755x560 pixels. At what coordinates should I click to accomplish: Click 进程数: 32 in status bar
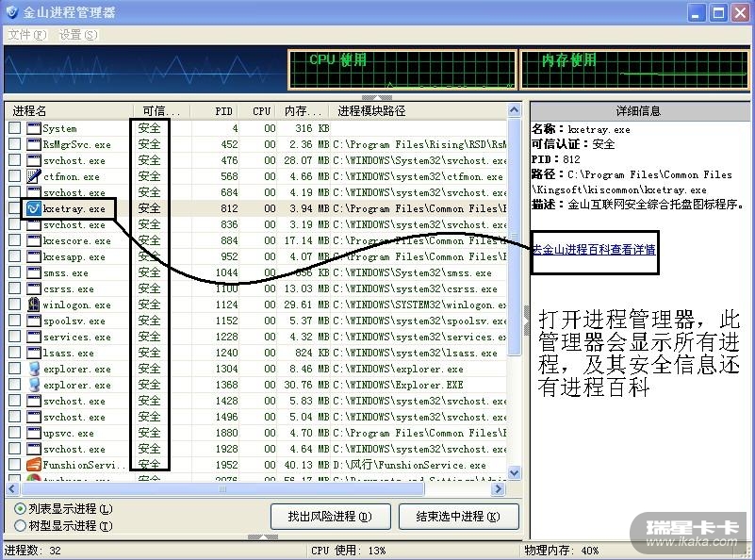click(x=33, y=551)
